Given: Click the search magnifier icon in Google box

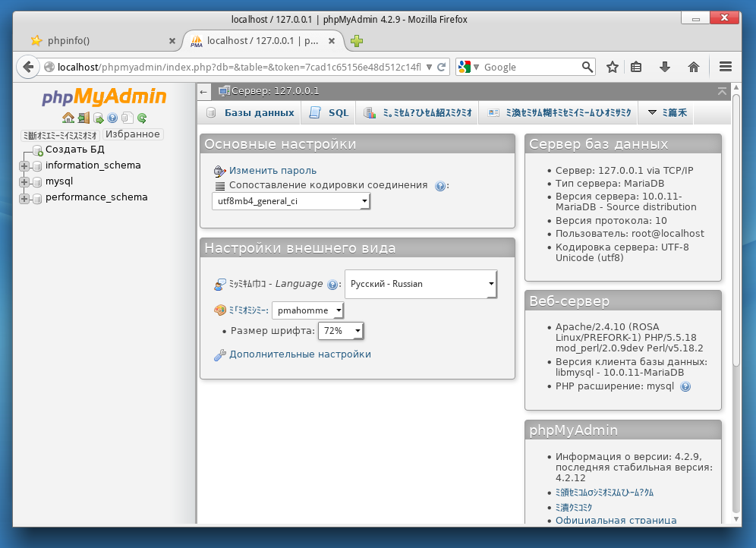Looking at the screenshot, I should 587,67.
